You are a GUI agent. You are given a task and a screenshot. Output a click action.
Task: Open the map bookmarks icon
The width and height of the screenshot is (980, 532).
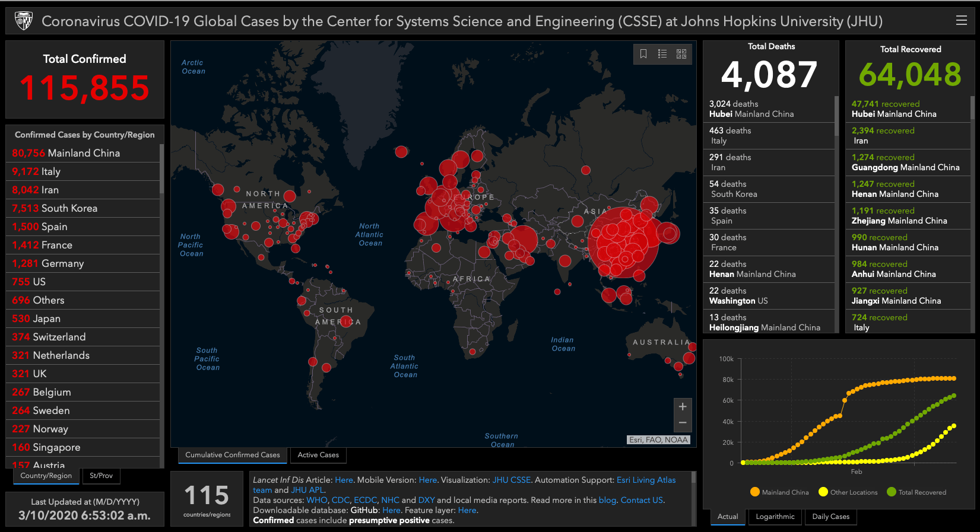[643, 54]
